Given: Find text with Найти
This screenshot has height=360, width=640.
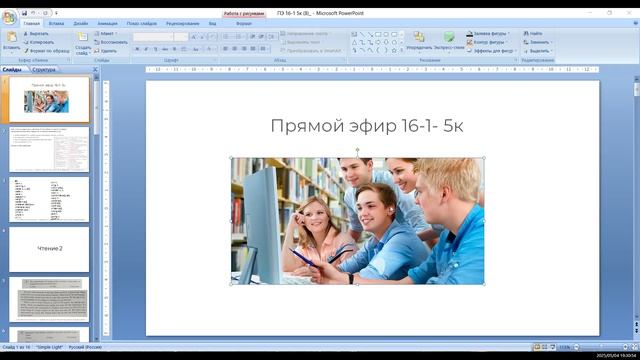Looking at the screenshot, I should (533, 33).
